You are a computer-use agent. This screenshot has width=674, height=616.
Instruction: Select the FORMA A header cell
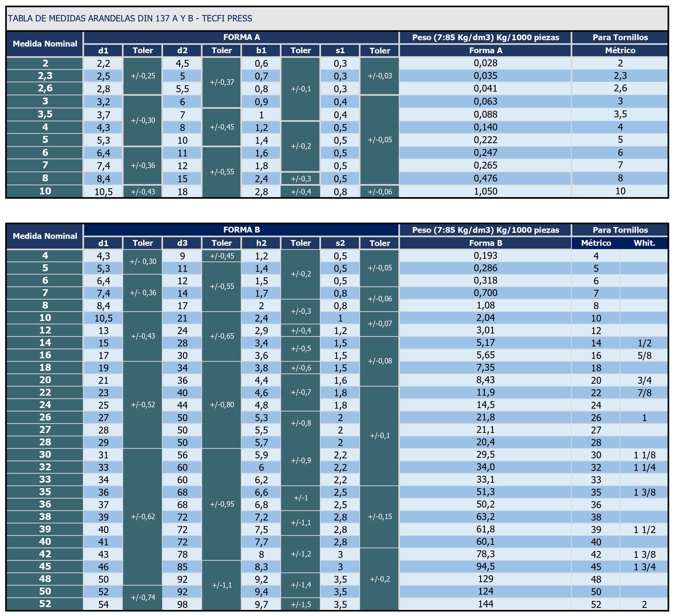click(x=241, y=37)
